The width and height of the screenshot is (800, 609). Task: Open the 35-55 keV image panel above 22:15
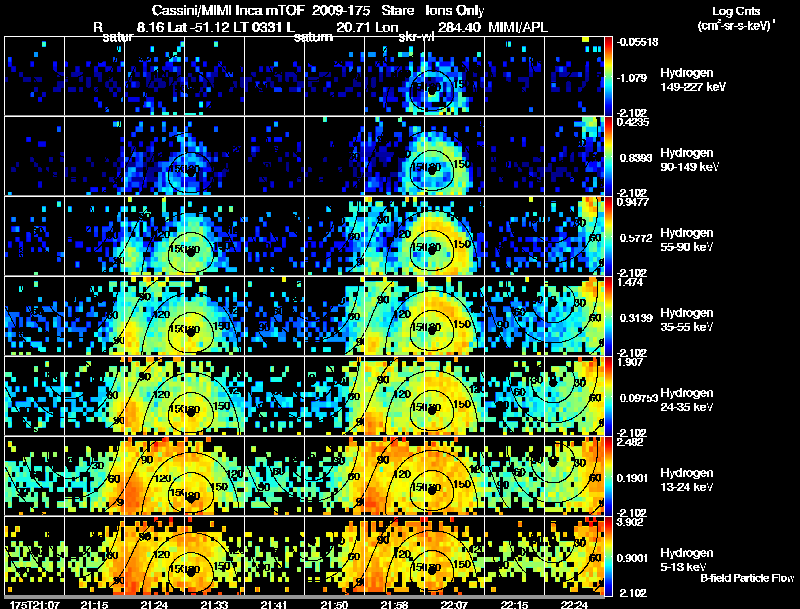coord(514,316)
